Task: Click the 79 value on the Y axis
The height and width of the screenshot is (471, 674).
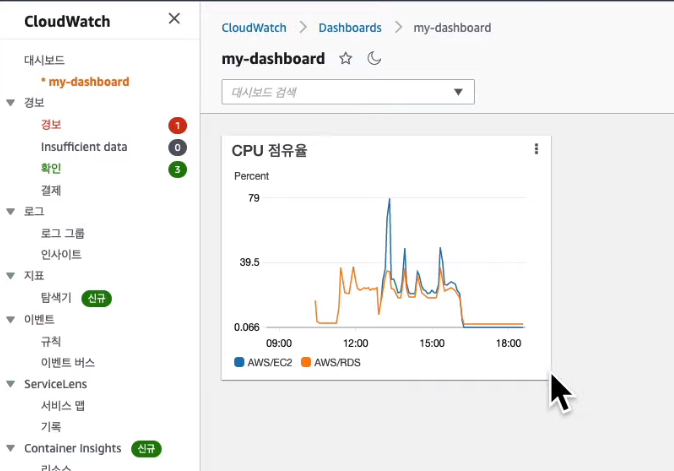Action: 254,198
